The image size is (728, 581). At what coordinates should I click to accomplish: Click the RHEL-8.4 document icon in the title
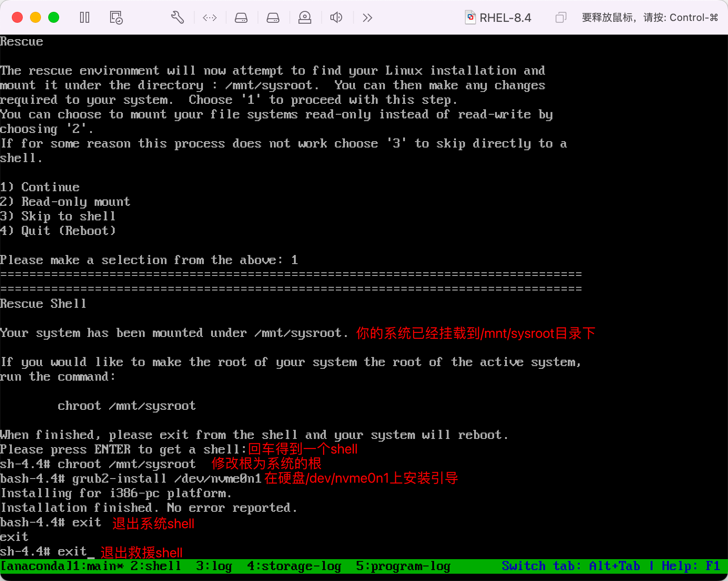point(470,18)
